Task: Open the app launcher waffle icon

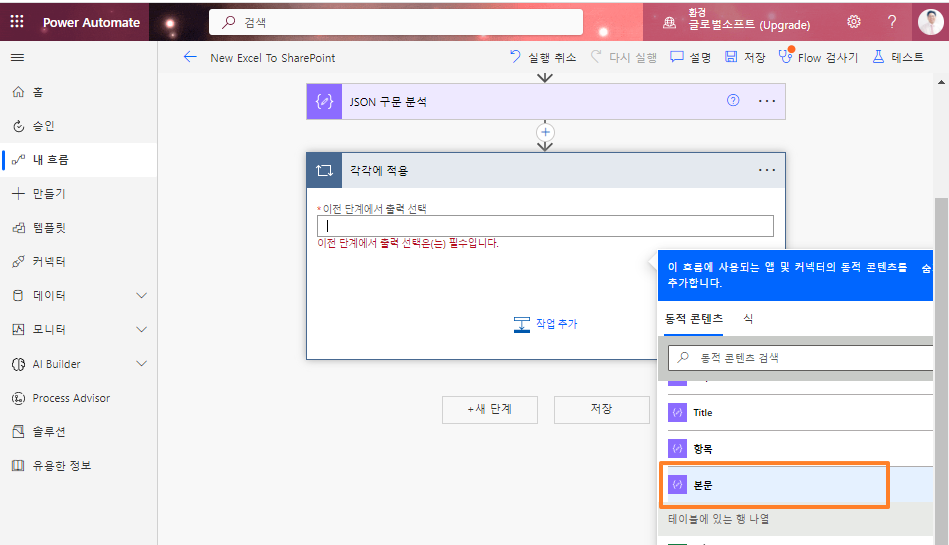Action: click(17, 22)
